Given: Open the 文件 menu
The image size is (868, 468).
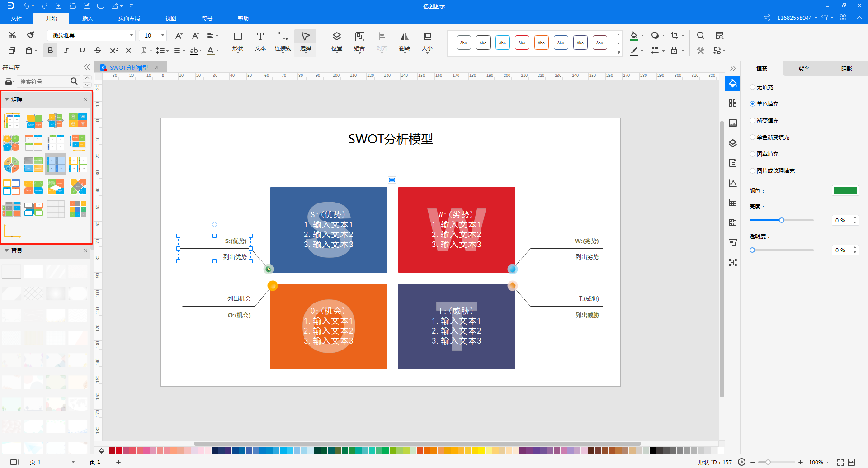Looking at the screenshot, I should (x=16, y=18).
